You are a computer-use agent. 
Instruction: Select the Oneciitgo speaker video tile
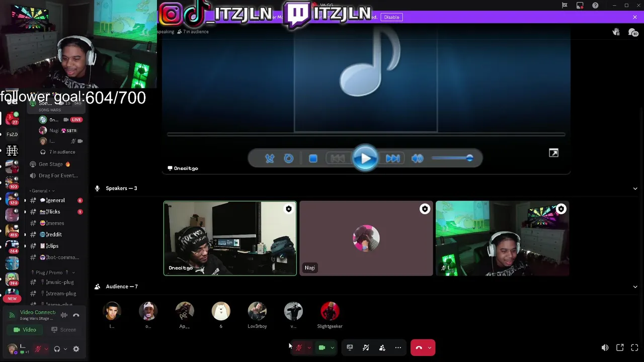[230, 238]
